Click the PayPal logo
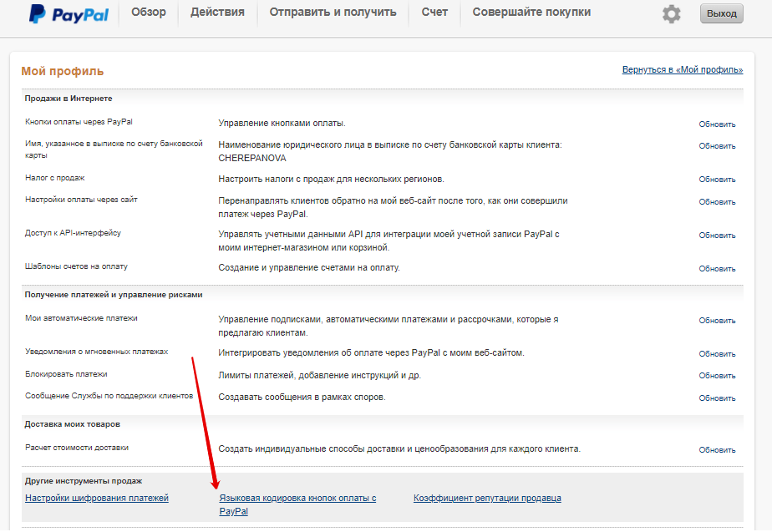This screenshot has width=772, height=532. click(69, 14)
